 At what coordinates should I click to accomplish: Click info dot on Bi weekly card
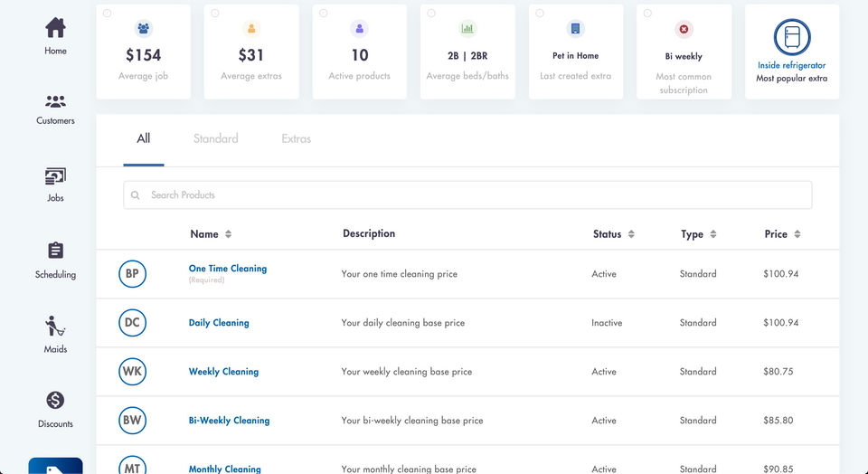647,14
